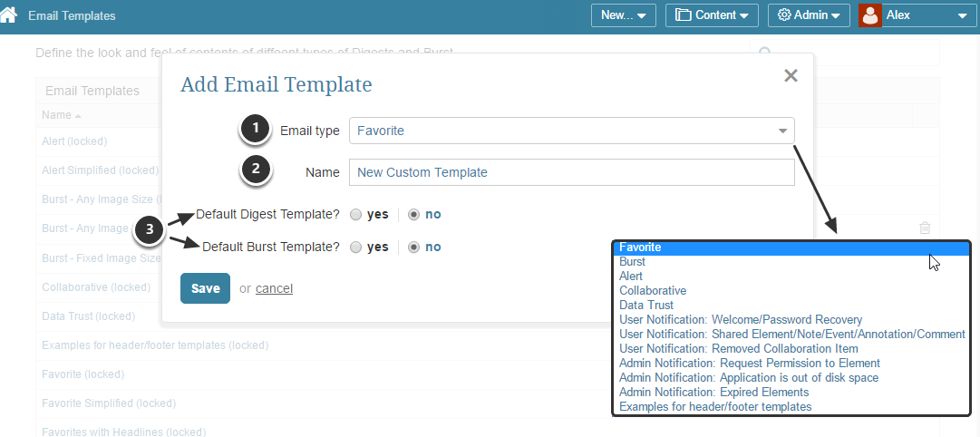Select yes for Default Digest Template
This screenshot has height=437, width=980.
point(356,215)
